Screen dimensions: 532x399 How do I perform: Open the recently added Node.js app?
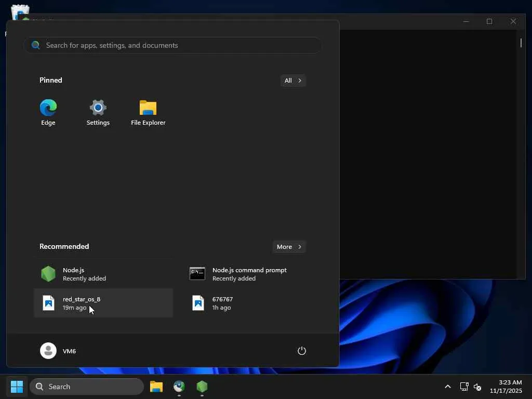point(103,274)
